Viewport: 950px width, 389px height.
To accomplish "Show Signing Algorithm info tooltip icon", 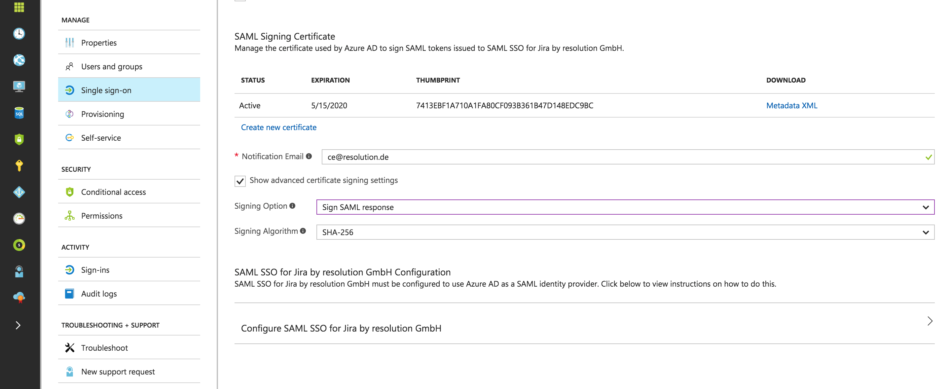I will point(303,231).
